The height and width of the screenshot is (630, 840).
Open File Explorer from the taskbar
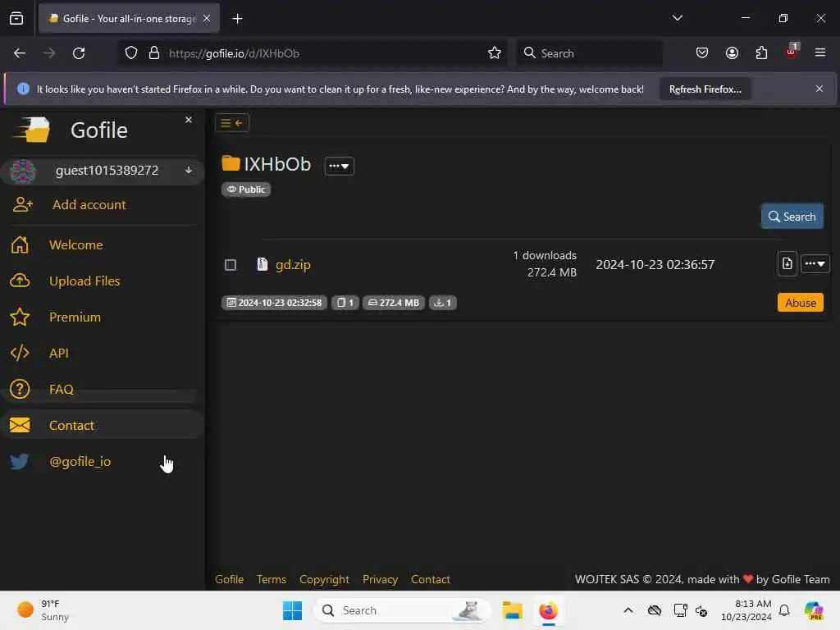tap(513, 610)
